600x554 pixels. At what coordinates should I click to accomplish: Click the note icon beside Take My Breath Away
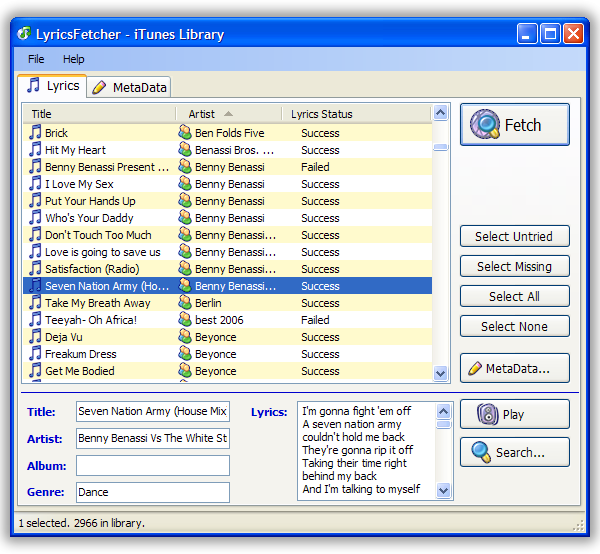(35, 303)
